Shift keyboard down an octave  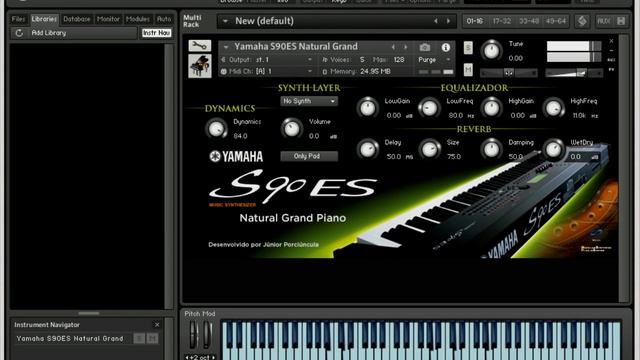point(187,357)
